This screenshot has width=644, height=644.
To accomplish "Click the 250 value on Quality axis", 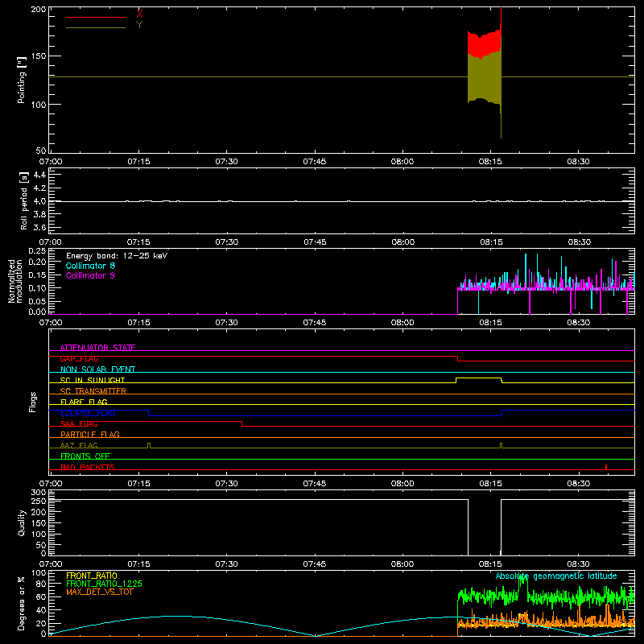I will (39, 501).
